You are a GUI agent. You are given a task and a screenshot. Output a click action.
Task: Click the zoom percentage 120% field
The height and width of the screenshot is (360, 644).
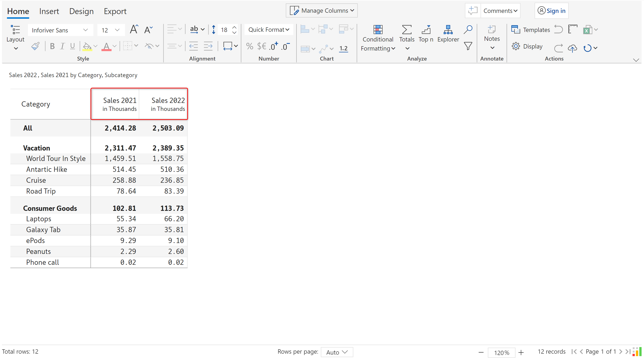(x=501, y=353)
